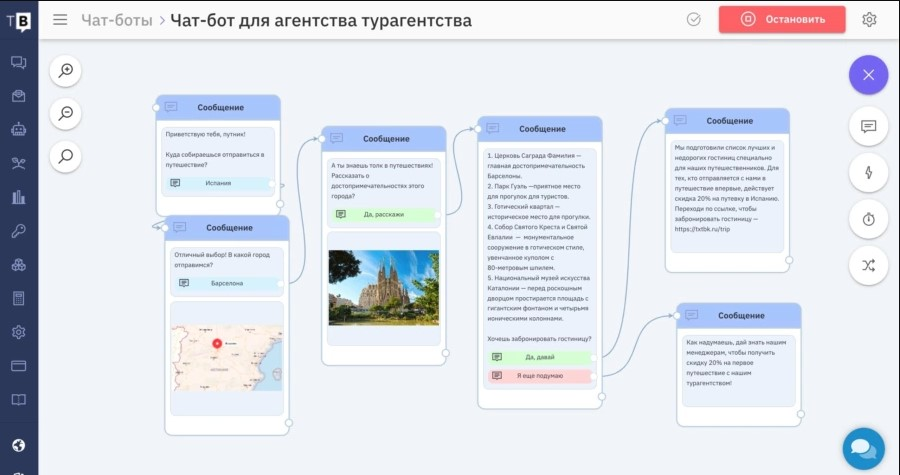The width and height of the screenshot is (900, 475).
Task: Add an action block via lightning icon
Action: click(x=868, y=172)
